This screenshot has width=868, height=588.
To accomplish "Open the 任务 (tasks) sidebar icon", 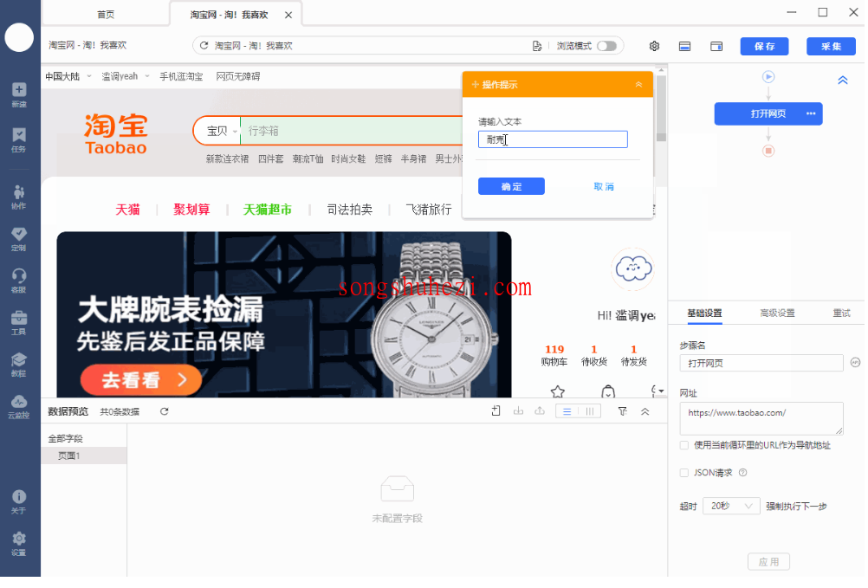I will [x=19, y=140].
